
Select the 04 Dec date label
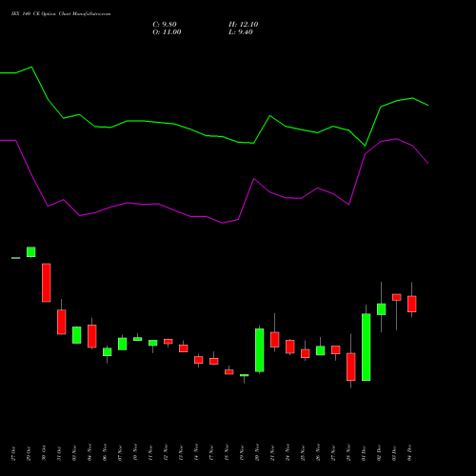point(409,453)
